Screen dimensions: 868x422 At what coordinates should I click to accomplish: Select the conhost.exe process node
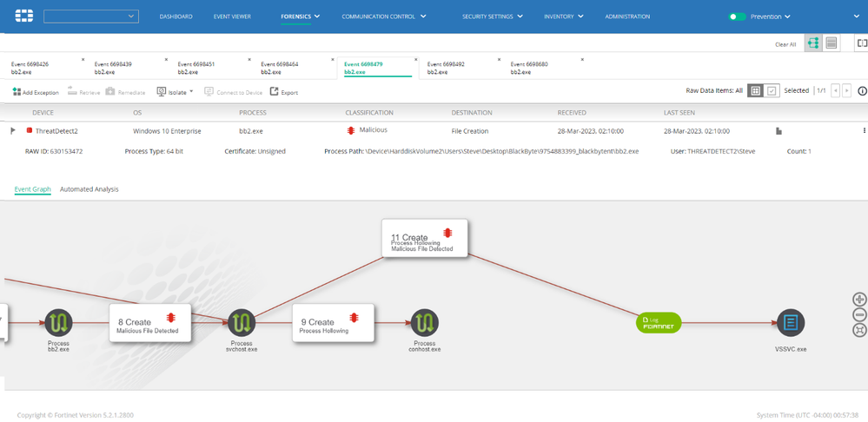click(425, 322)
